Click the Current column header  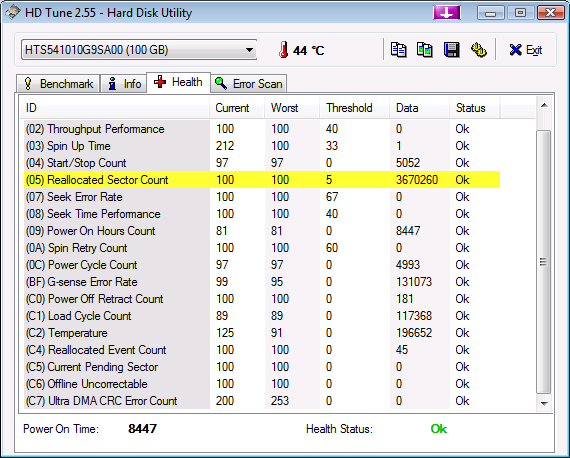coord(237,108)
